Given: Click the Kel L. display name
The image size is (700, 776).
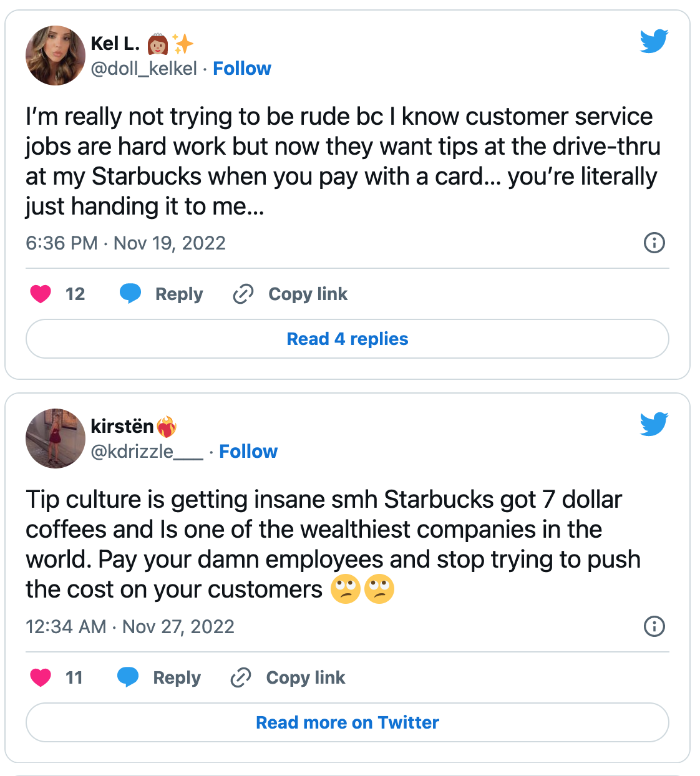Looking at the screenshot, I should pos(115,44).
